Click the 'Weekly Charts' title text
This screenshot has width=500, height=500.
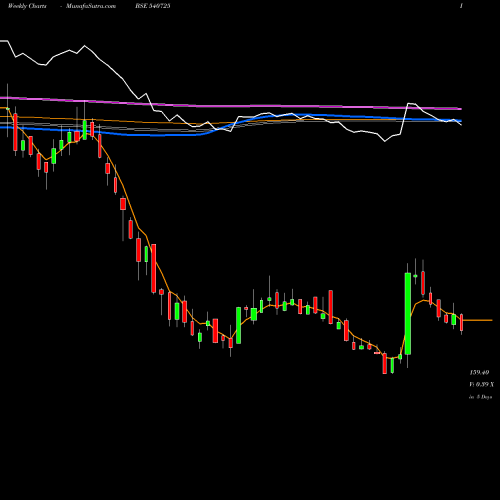click(x=27, y=6)
